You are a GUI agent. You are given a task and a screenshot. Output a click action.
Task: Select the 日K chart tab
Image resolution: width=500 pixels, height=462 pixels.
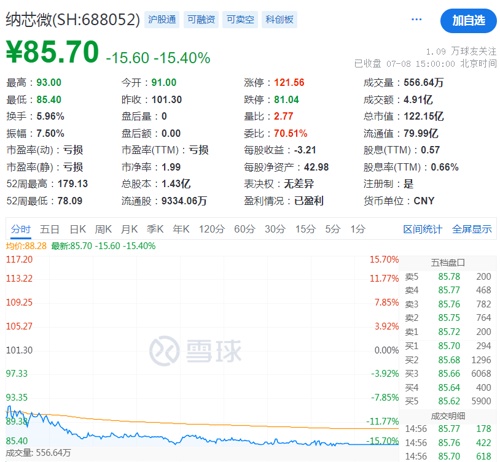[x=78, y=229]
